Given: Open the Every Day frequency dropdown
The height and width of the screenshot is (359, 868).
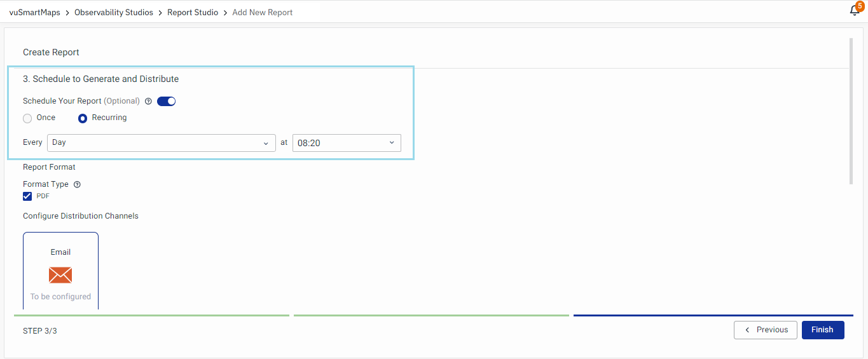Looking at the screenshot, I should 161,143.
